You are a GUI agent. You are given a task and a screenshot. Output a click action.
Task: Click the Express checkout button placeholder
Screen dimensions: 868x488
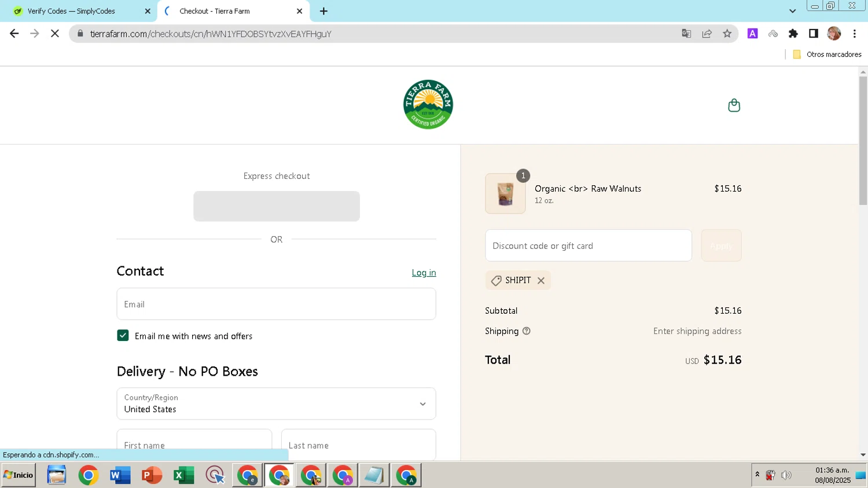(x=277, y=206)
